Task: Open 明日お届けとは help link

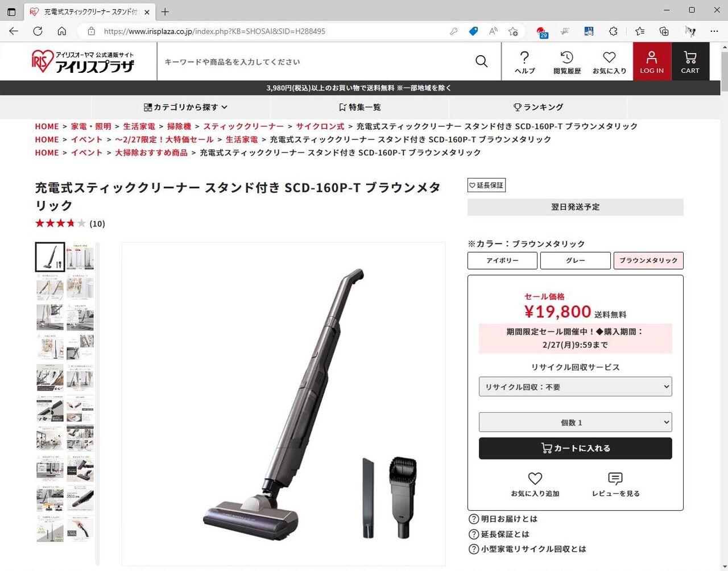Action: coord(503,519)
